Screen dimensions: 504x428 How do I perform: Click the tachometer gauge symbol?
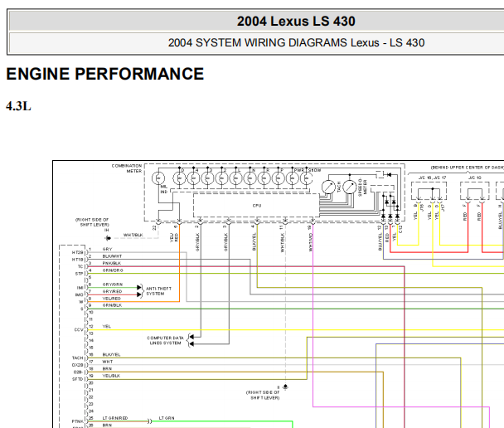328,187
